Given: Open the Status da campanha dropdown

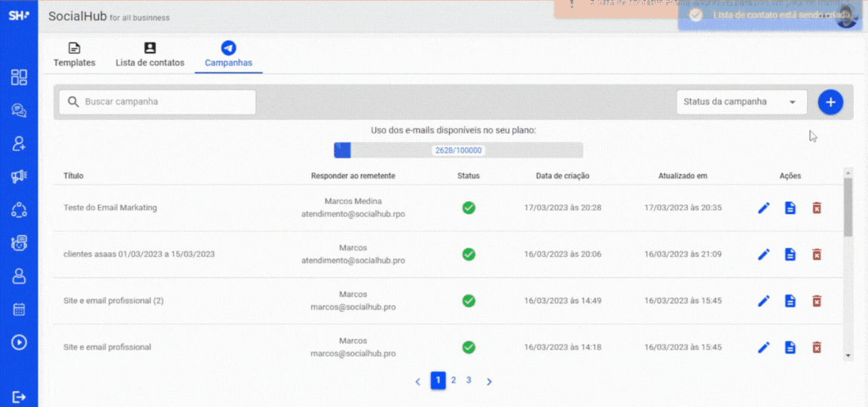Looking at the screenshot, I should pos(741,102).
